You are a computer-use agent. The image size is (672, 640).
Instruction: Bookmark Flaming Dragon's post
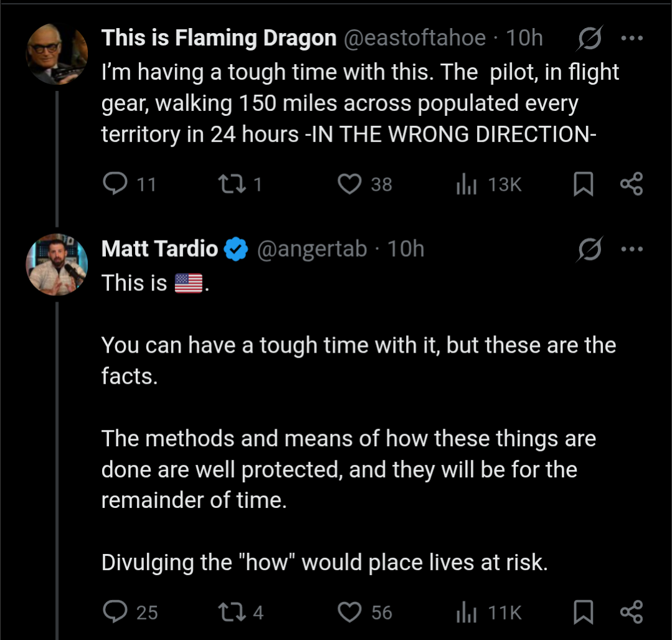pyautogui.click(x=583, y=184)
